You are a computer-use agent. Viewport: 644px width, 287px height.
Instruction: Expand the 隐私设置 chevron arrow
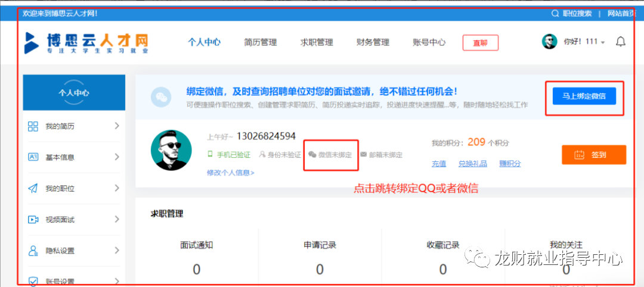116,251
